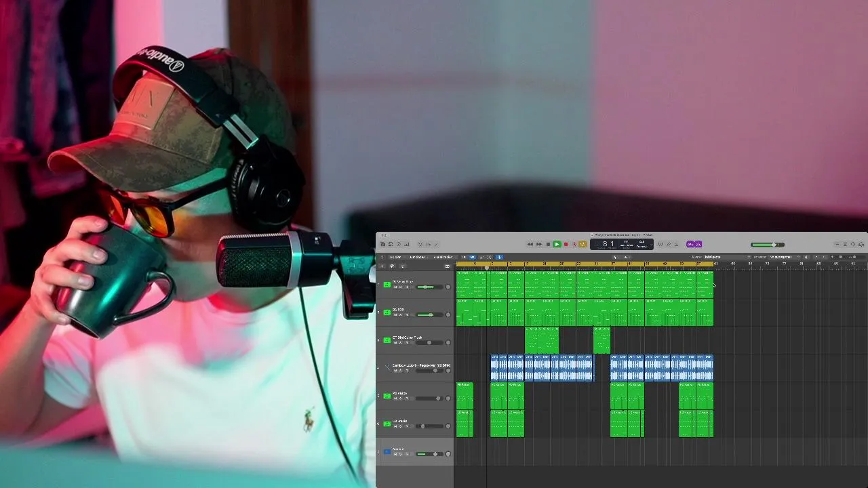This screenshot has height=488, width=868.
Task: Open the tracks area Edit menu
Action: click(397, 257)
